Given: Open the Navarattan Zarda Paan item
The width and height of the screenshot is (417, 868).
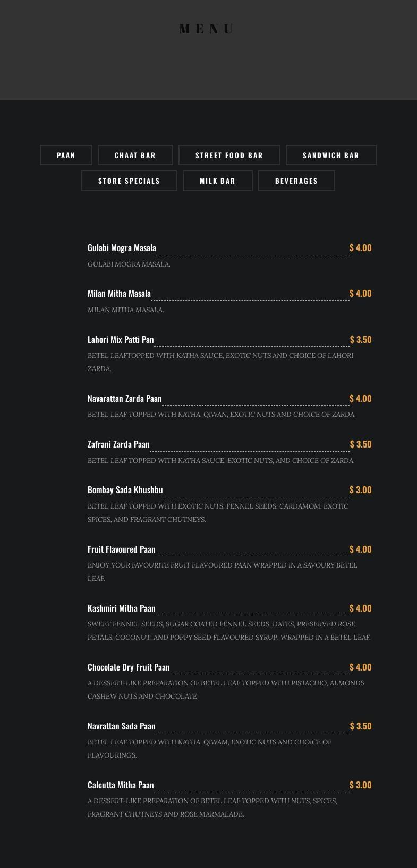Looking at the screenshot, I should click(124, 399).
